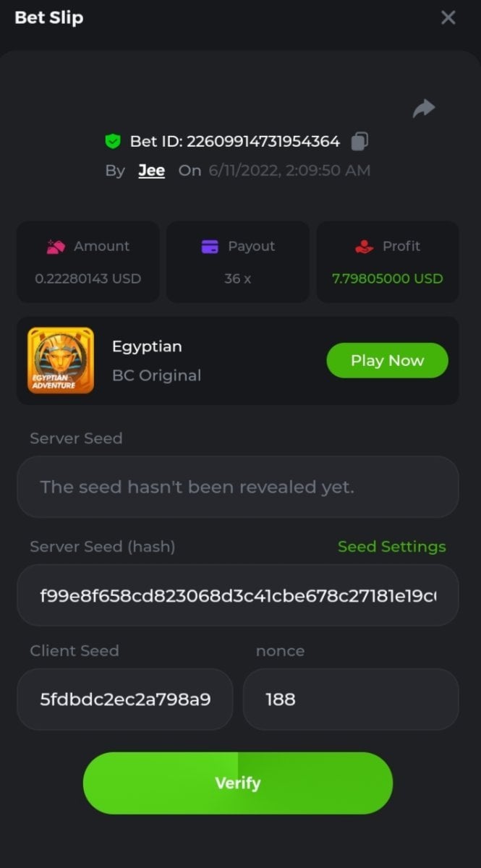This screenshot has height=868, width=481.
Task: Click the green verified shield icon
Action: click(112, 141)
